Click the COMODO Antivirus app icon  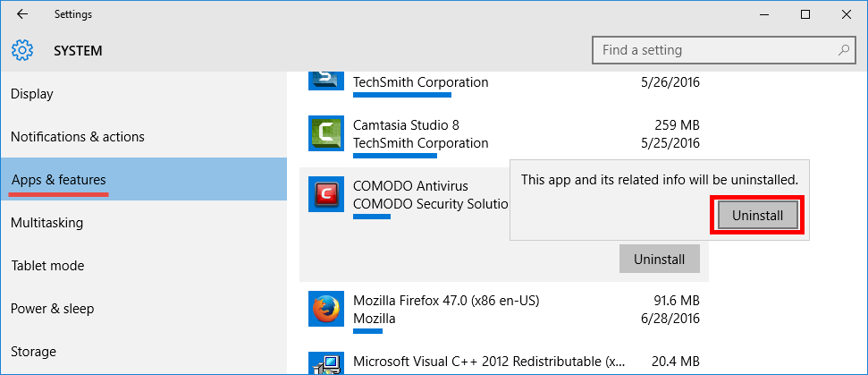tap(325, 194)
